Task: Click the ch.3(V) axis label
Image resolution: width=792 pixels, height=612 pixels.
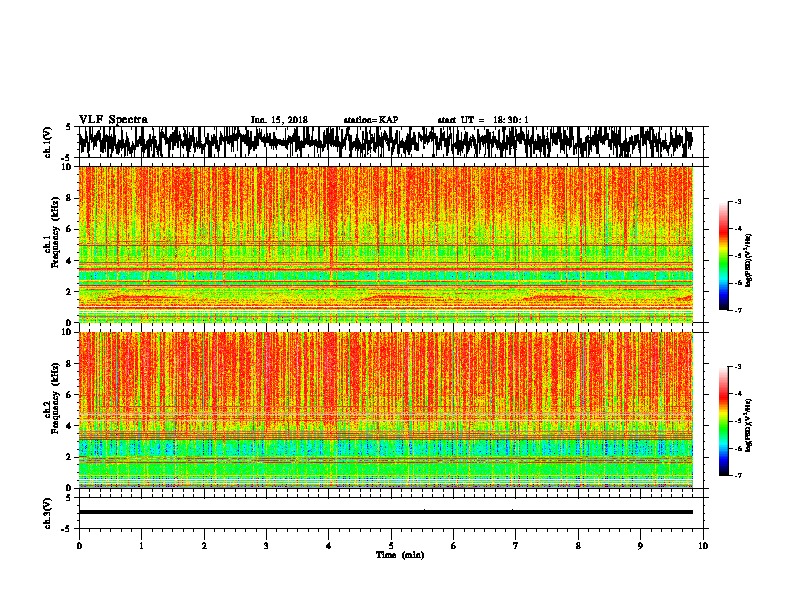Action: click(x=48, y=513)
